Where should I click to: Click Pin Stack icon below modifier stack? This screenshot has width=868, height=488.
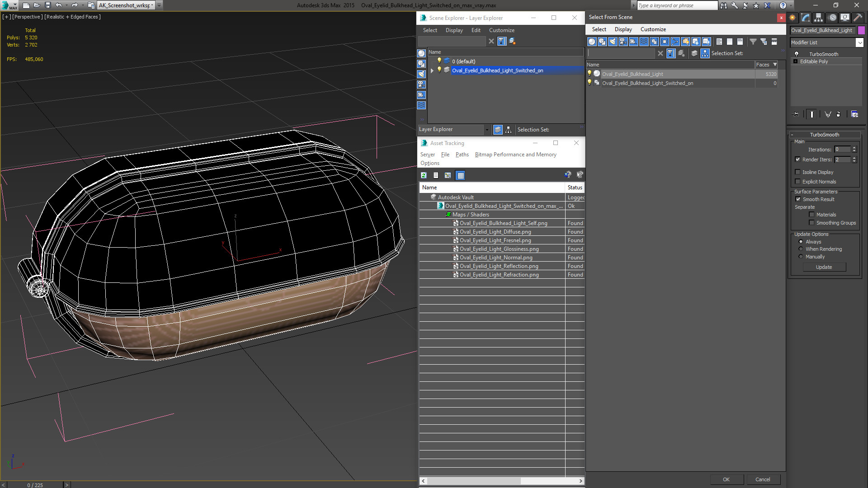(x=796, y=114)
